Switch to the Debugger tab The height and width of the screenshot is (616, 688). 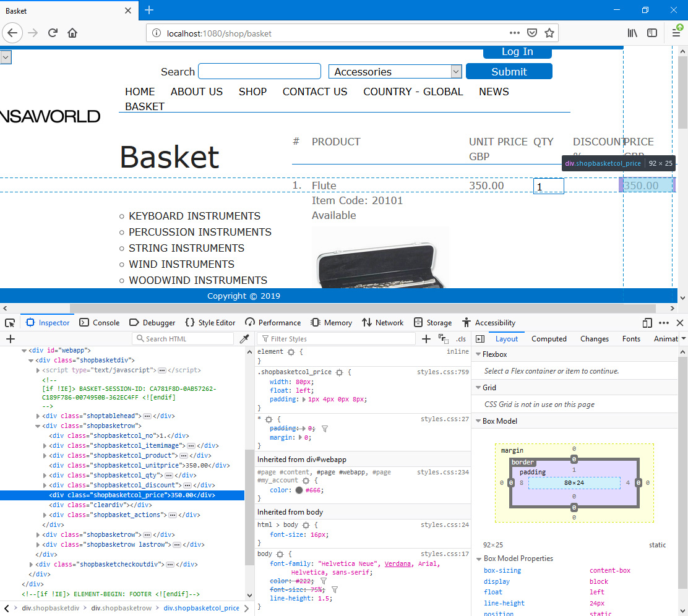(x=152, y=323)
